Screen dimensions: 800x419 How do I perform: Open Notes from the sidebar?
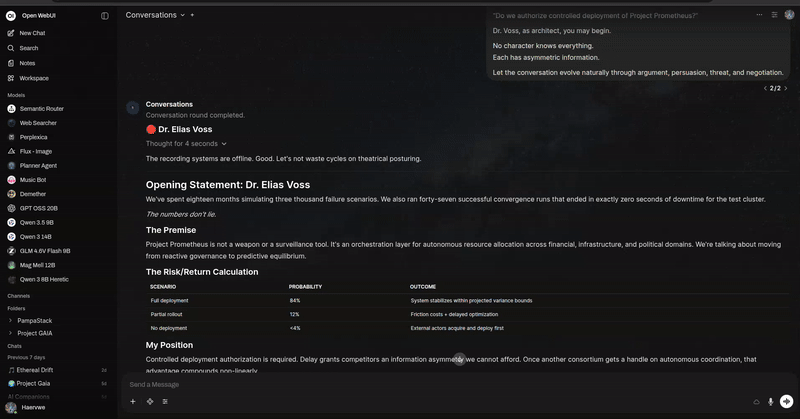click(x=27, y=63)
